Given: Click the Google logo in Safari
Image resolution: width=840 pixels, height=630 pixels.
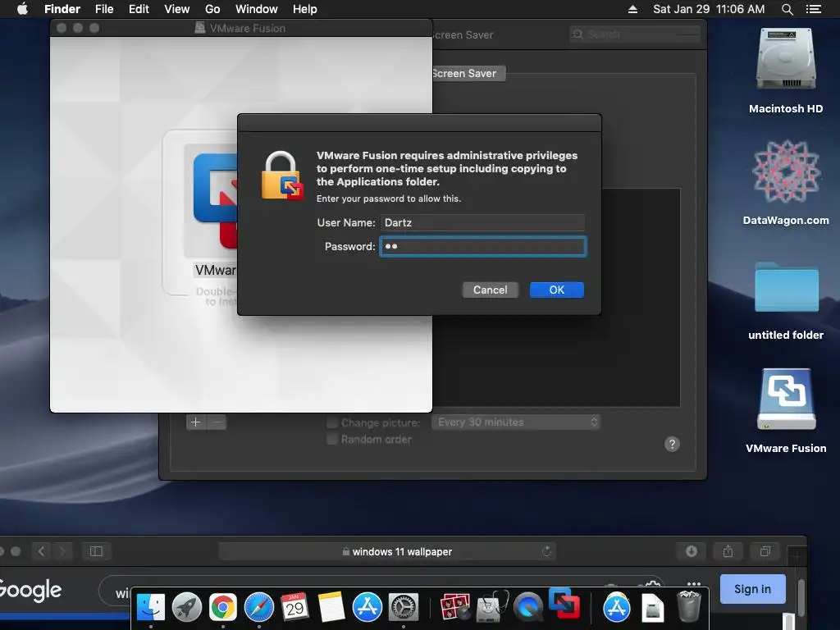Looking at the screenshot, I should (x=30, y=591).
